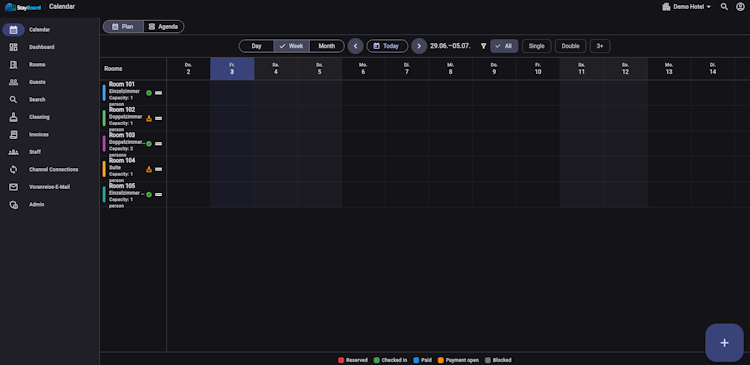Select the Mo. 6 day header
Image resolution: width=750 pixels, height=365 pixels.
click(x=363, y=69)
